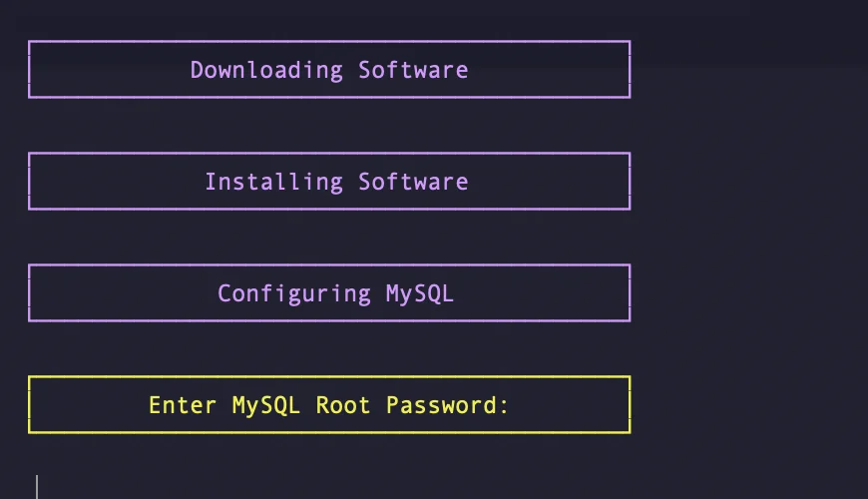
Task: Click the 'Downloading Software' banner text
Action: [x=329, y=70]
